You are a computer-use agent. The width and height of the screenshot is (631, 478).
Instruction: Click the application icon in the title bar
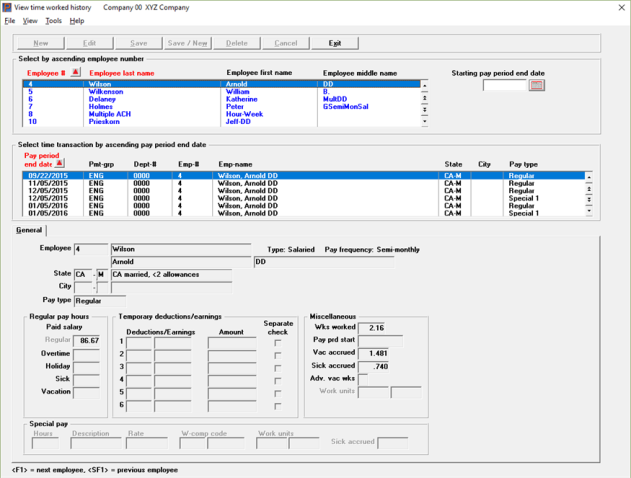click(8, 6)
